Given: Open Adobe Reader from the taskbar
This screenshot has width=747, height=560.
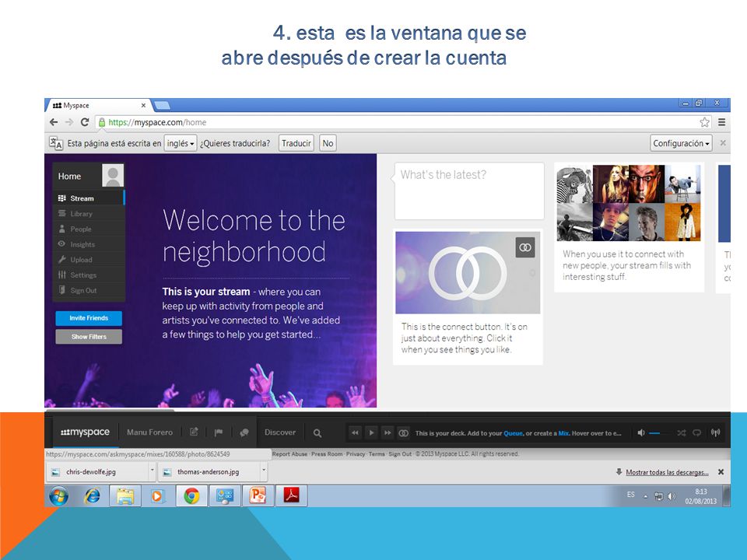Looking at the screenshot, I should tap(291, 496).
